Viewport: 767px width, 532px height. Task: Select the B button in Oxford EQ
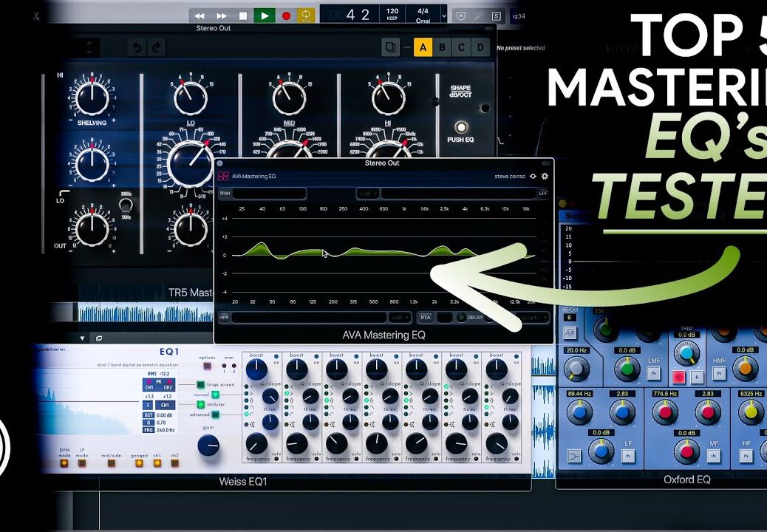click(697, 377)
